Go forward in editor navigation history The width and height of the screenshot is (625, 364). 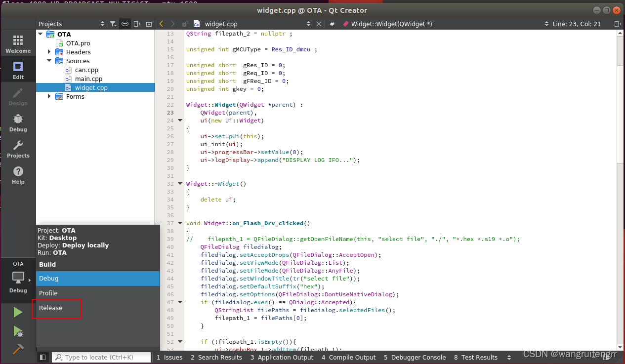point(172,24)
